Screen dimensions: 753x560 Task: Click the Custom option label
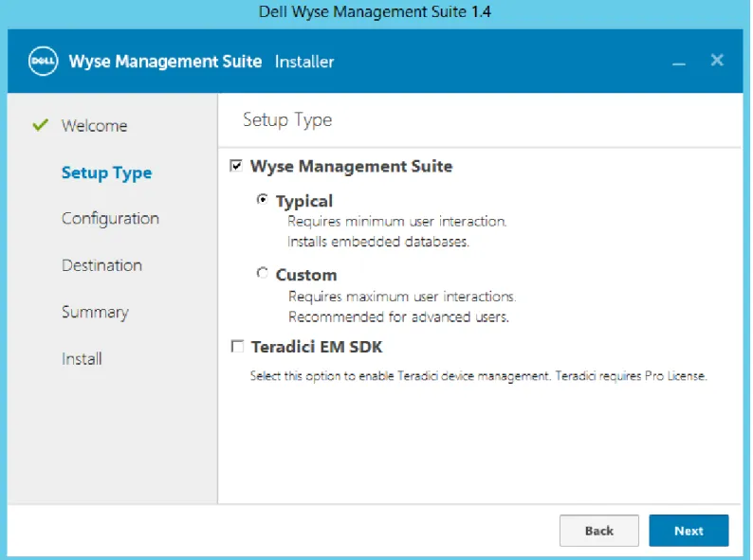(x=306, y=275)
